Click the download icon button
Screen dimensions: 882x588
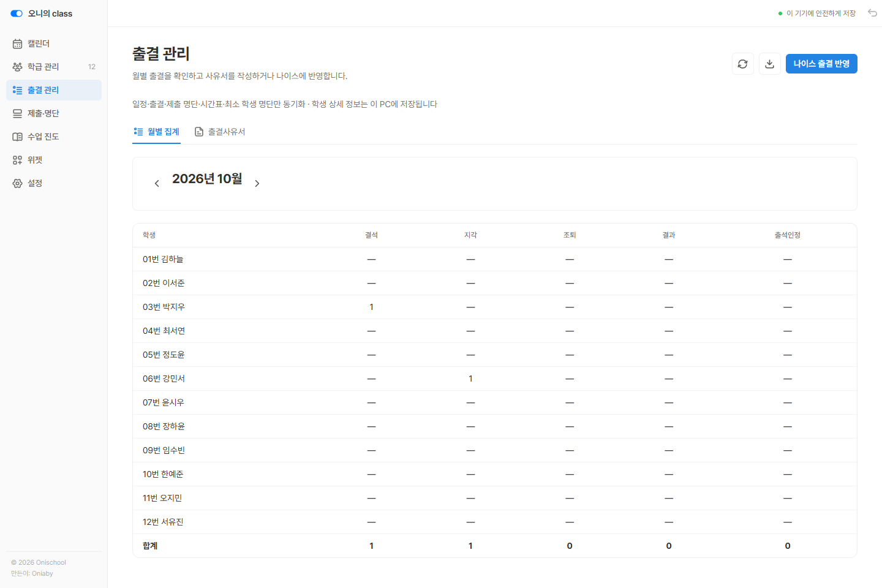pos(769,64)
